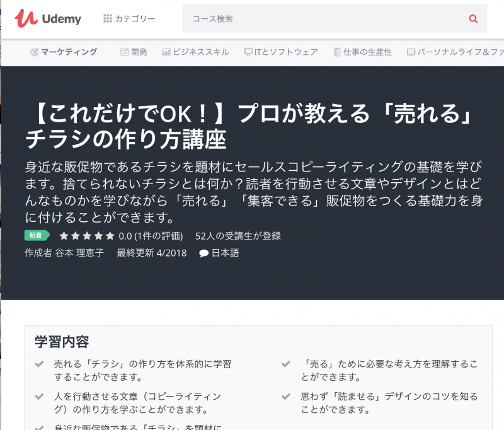This screenshot has height=430, width=504.
Task: Click the 0.0 (1件の評価) rating text
Action: coord(151,236)
